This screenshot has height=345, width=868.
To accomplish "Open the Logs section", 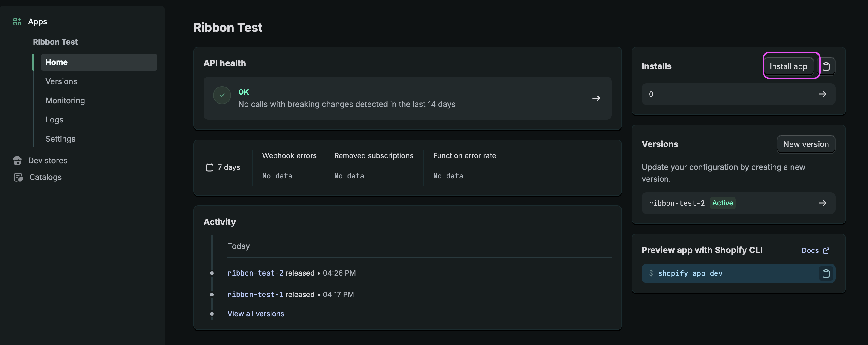I will [x=54, y=119].
